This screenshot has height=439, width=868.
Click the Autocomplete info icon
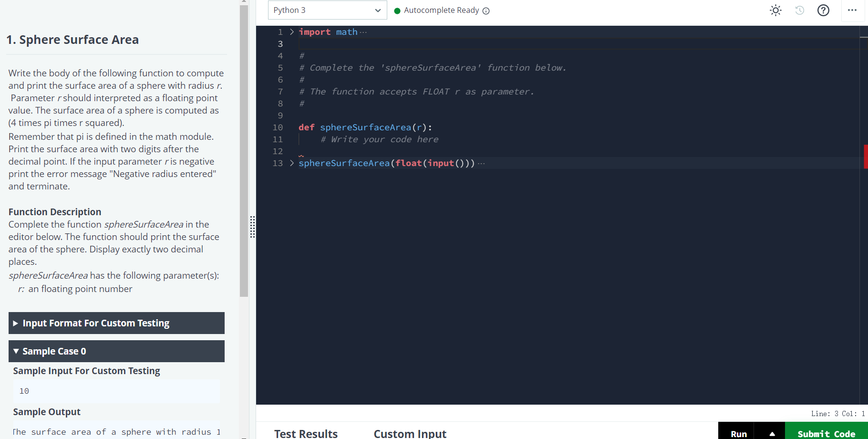(x=486, y=10)
